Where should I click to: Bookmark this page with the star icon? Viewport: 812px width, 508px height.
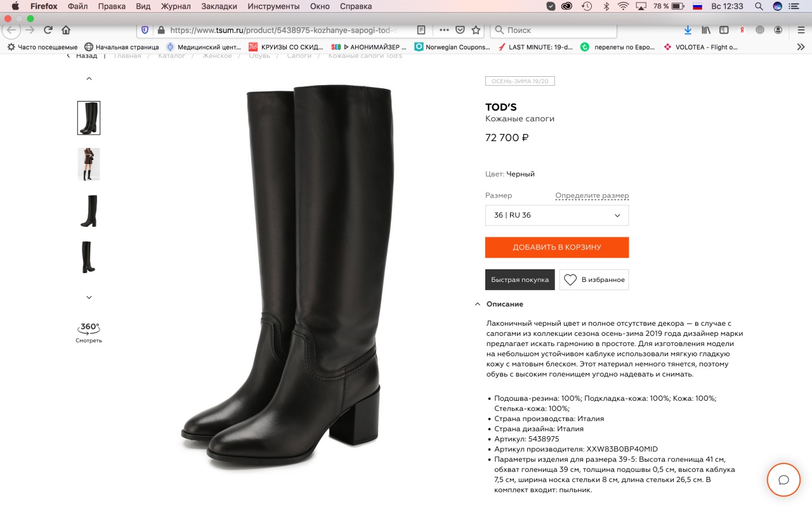(x=476, y=30)
